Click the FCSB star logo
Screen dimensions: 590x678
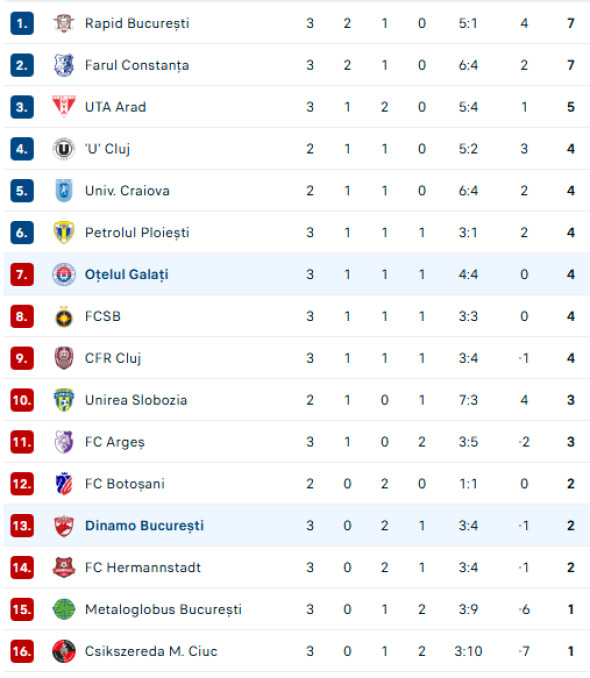(64, 317)
